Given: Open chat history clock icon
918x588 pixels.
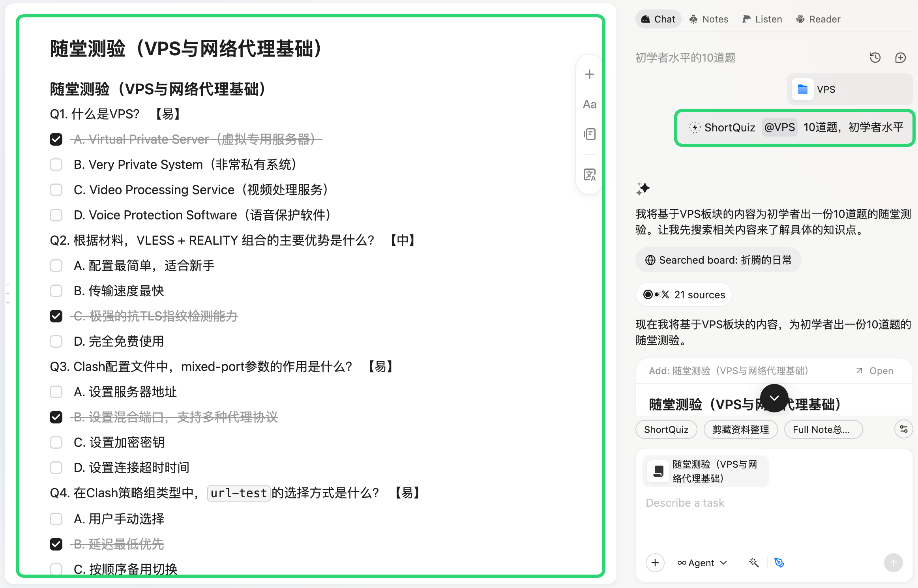Looking at the screenshot, I should pos(875,58).
